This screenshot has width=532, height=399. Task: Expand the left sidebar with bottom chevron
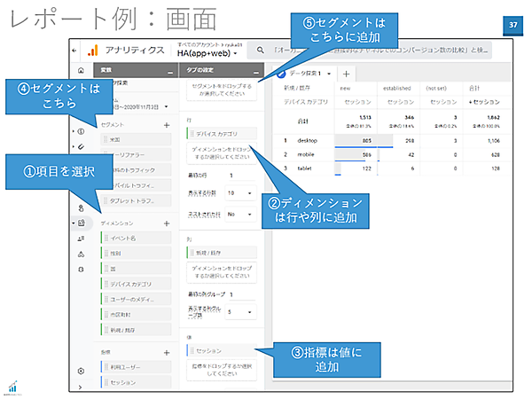[82, 387]
